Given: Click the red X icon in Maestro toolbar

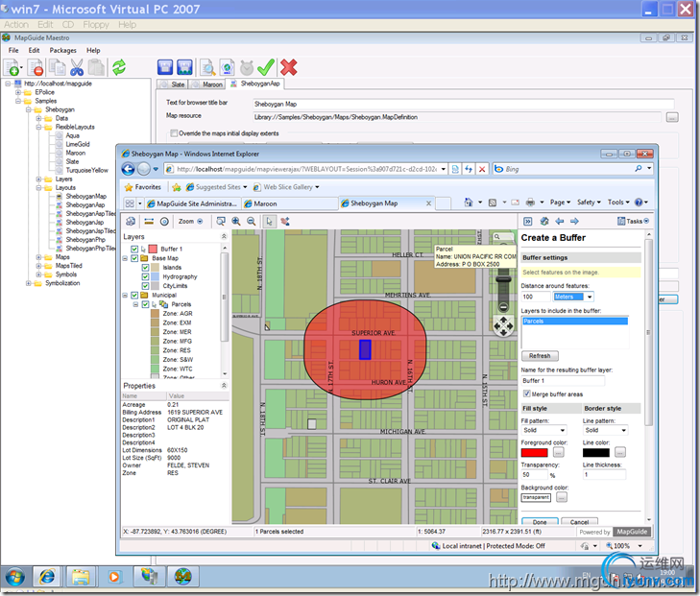Looking at the screenshot, I should click(x=288, y=67).
